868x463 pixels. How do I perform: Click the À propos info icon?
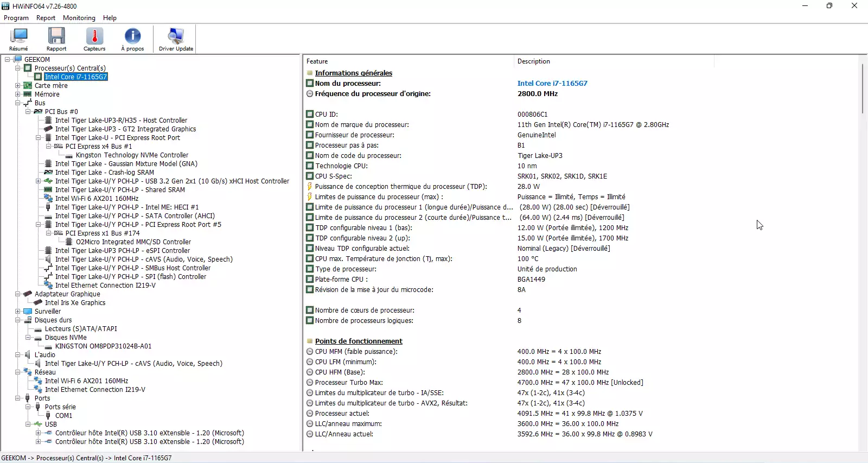click(x=132, y=39)
